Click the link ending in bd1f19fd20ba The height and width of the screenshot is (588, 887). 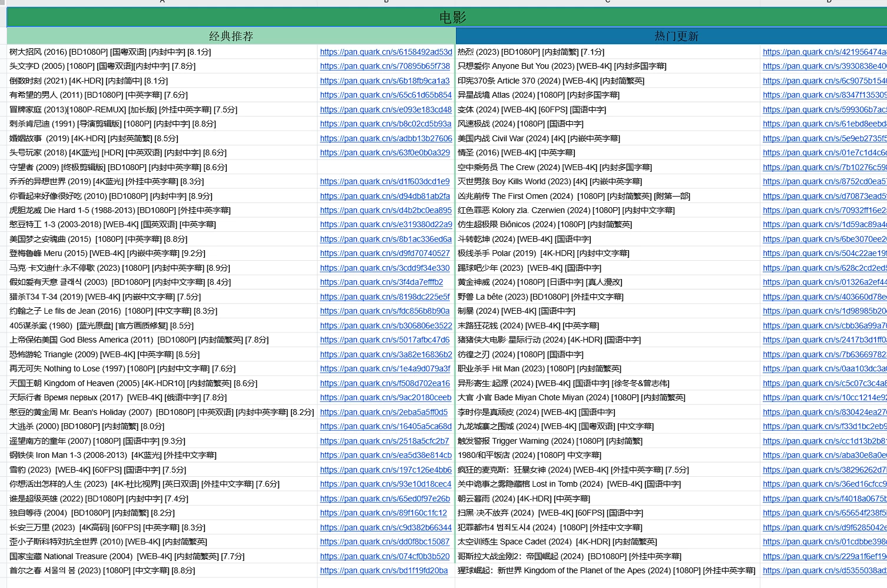(383, 571)
